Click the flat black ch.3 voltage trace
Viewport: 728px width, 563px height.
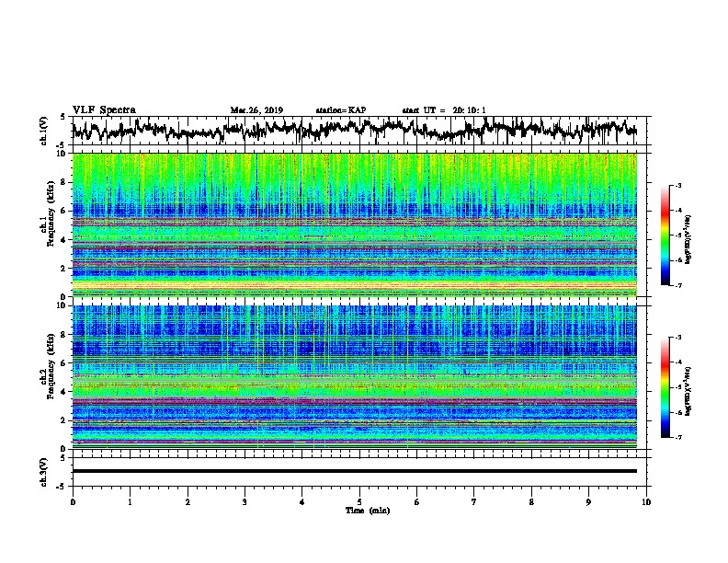click(x=354, y=471)
